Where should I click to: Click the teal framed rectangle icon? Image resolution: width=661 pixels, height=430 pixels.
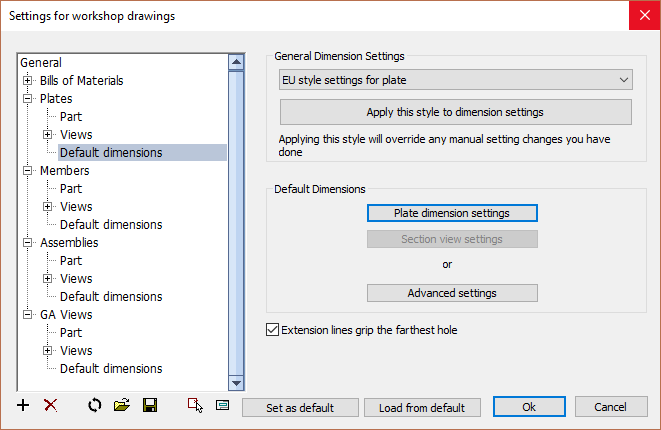coord(222,406)
